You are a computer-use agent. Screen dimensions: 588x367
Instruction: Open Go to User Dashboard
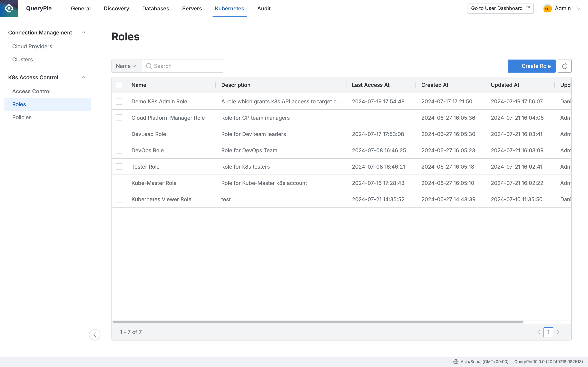[x=496, y=8]
